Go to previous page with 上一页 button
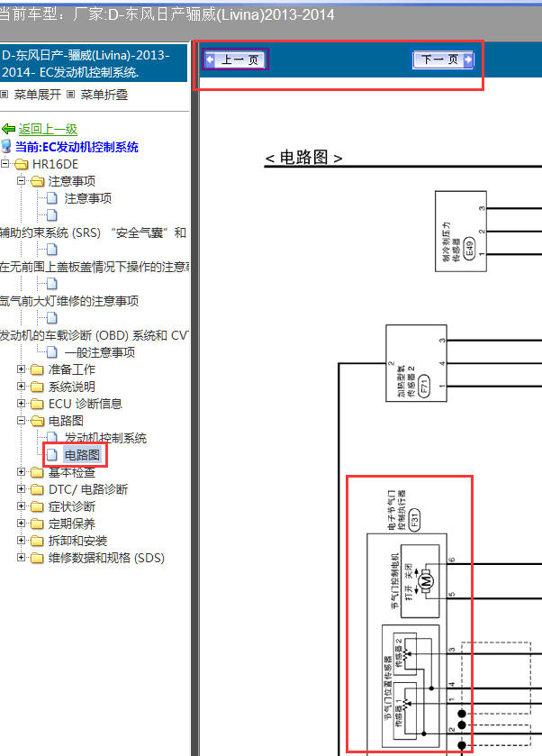This screenshot has width=542, height=756. click(235, 59)
